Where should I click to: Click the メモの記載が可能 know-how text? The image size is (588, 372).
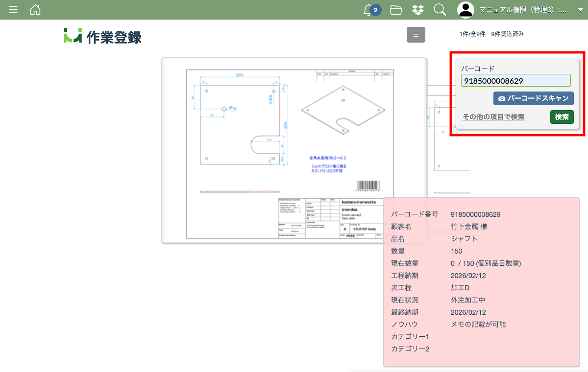(x=478, y=325)
